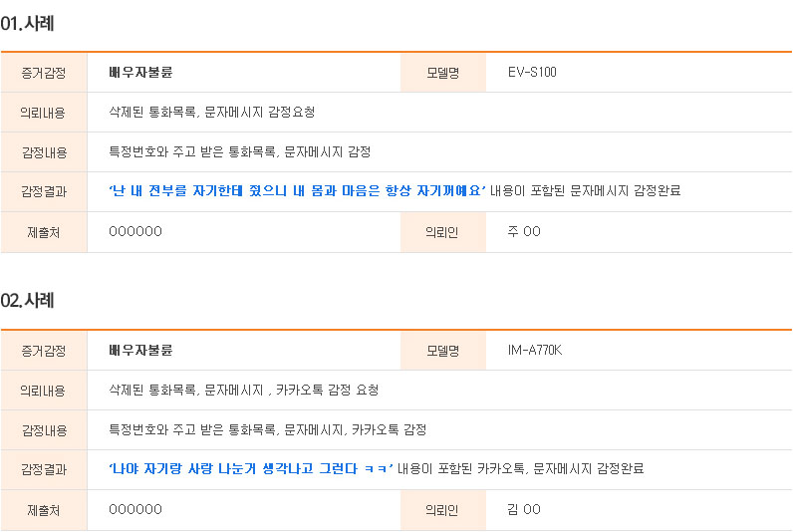Click the '모델명' header cell in case 01
Viewport: 793px width, 532px height.
click(x=441, y=73)
